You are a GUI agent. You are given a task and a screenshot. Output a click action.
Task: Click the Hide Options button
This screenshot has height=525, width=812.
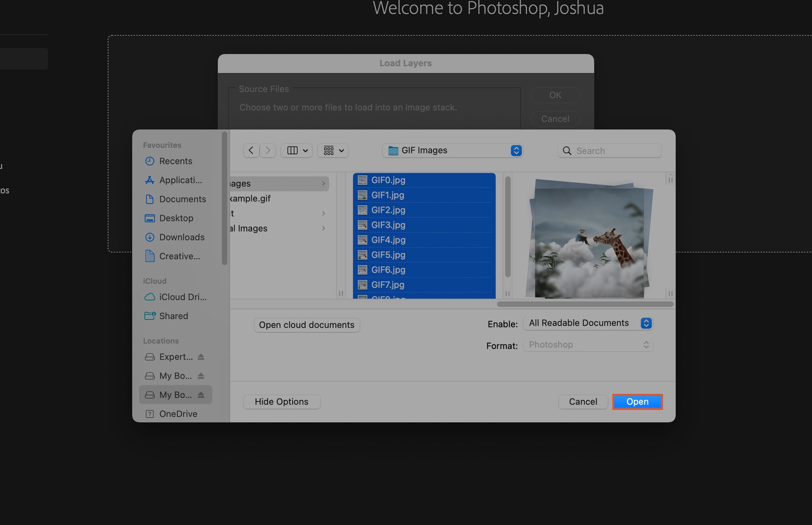(x=281, y=402)
